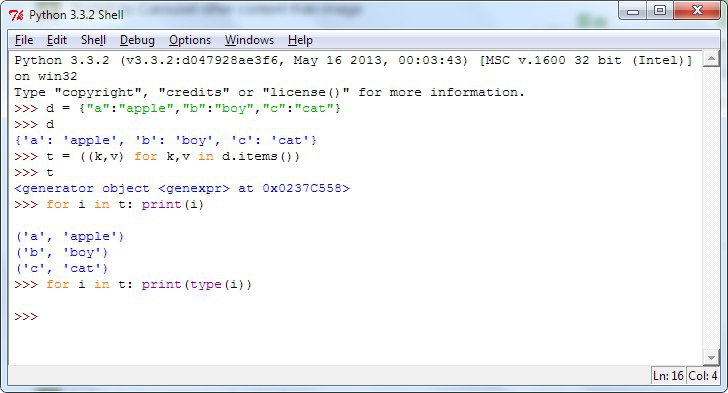Click the generator object genexpr output line
This screenshot has height=393, width=728.
pyautogui.click(x=182, y=189)
